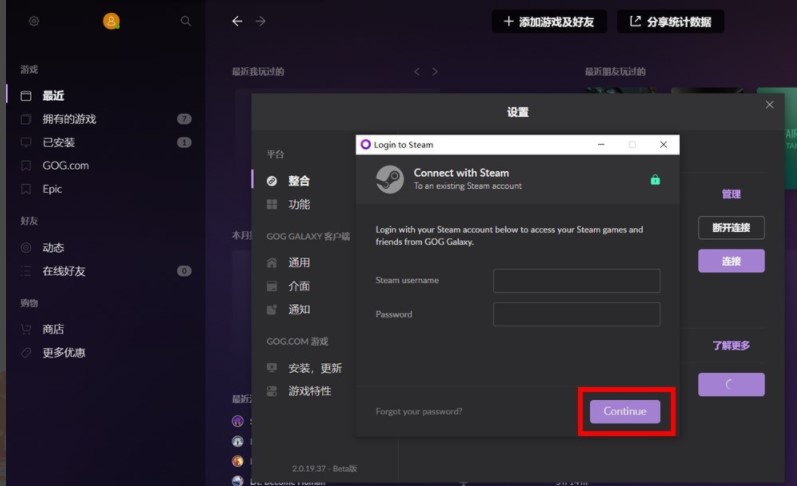Screen dimensions: 797x486
Task: Click the 了解更多 link
Action: (x=731, y=346)
